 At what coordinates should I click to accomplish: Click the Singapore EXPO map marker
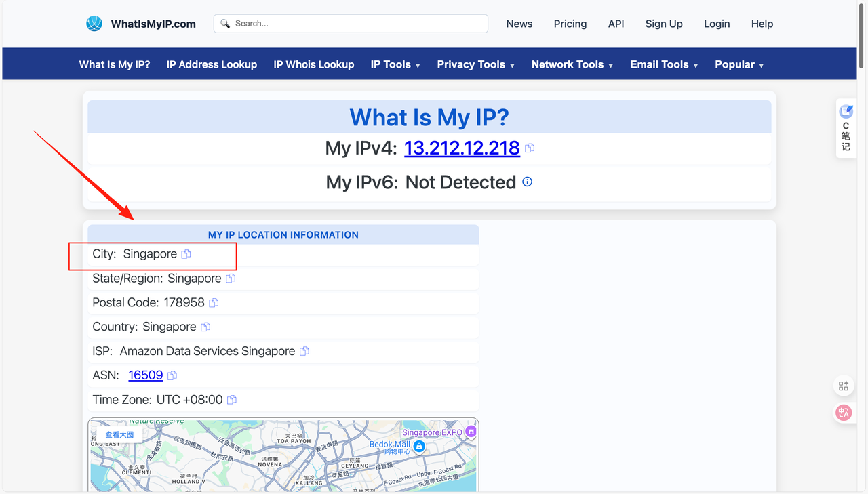coord(471,431)
